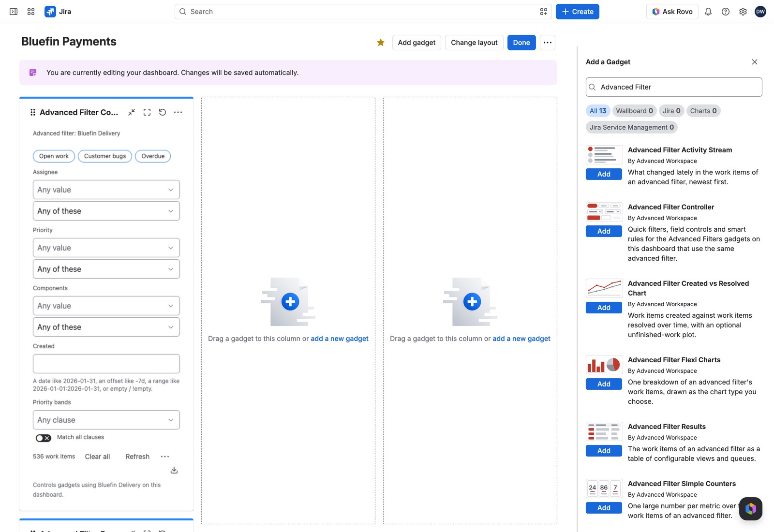Screen dimensions: 774x532
Task: Select Jira Service Management 0 category
Action: click(x=632, y=127)
